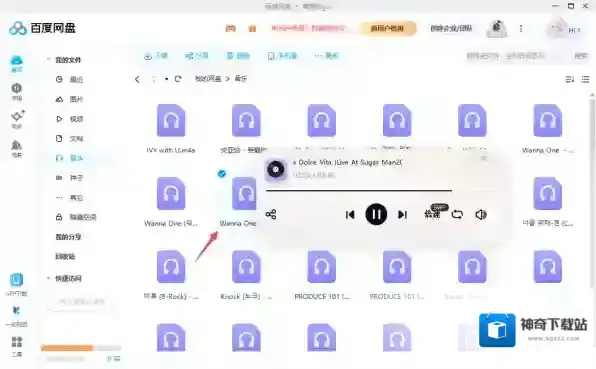The width and height of the screenshot is (596, 369).
Task: Share the selected file via 分享 toolbar button
Action: click(x=197, y=56)
